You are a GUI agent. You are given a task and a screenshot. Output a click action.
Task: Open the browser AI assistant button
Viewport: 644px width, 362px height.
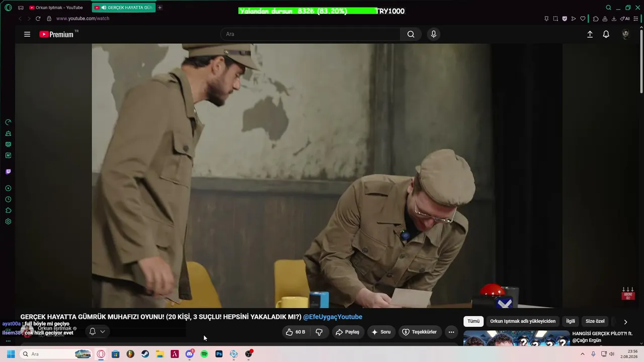tap(625, 19)
